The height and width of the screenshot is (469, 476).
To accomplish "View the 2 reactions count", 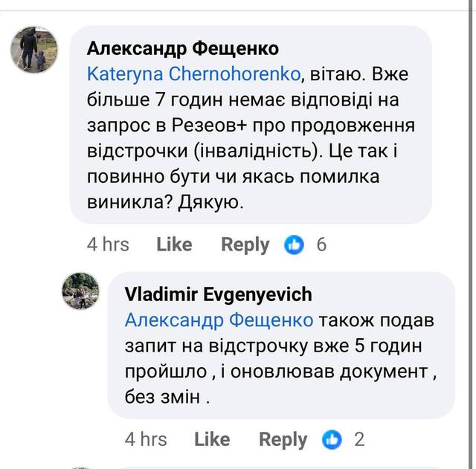I will [359, 439].
